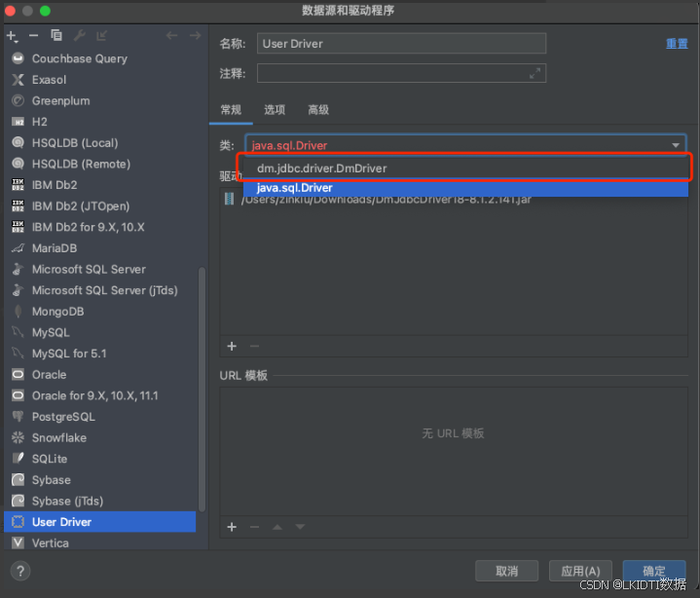Select the Greenplum driver
The width and height of the screenshot is (700, 598).
(x=100, y=100)
